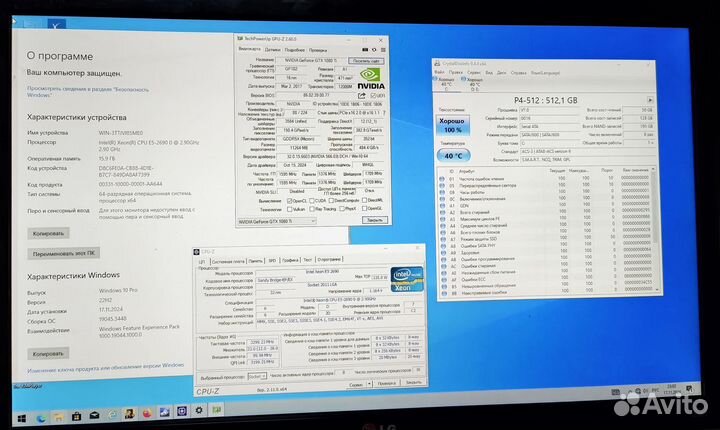
Task: Switch to the Датчики tab in GPU-Z
Action: click(x=272, y=50)
